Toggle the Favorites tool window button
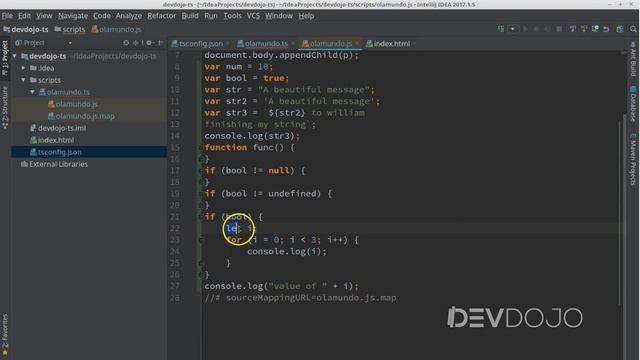Viewport: 640px width, 360px height. [5, 334]
